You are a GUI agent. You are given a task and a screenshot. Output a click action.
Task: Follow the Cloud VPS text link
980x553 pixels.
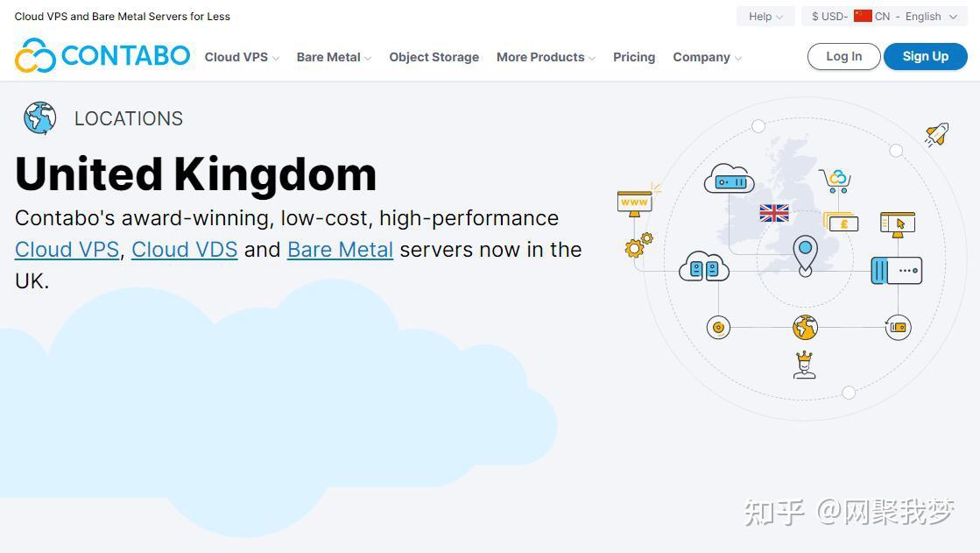coord(67,250)
